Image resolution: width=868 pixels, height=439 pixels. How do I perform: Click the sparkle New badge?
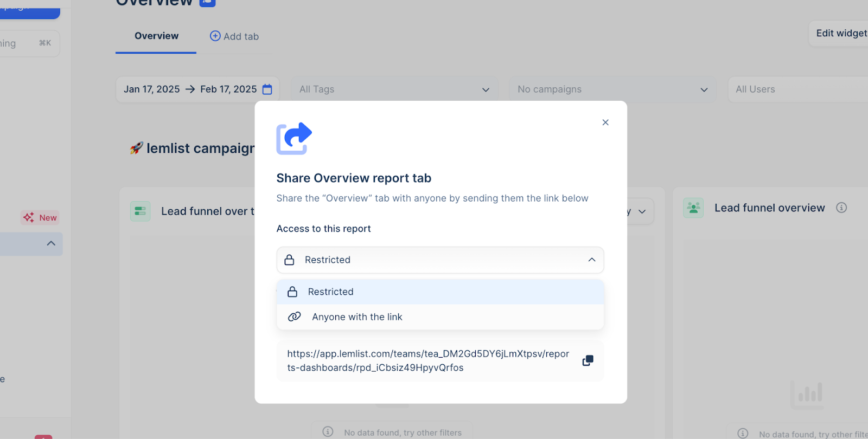(40, 217)
